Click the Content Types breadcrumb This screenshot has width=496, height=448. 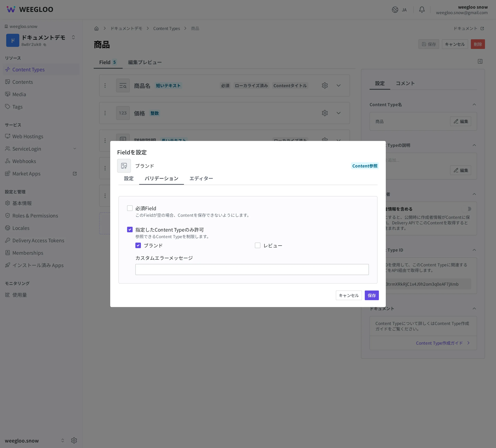[x=167, y=29]
